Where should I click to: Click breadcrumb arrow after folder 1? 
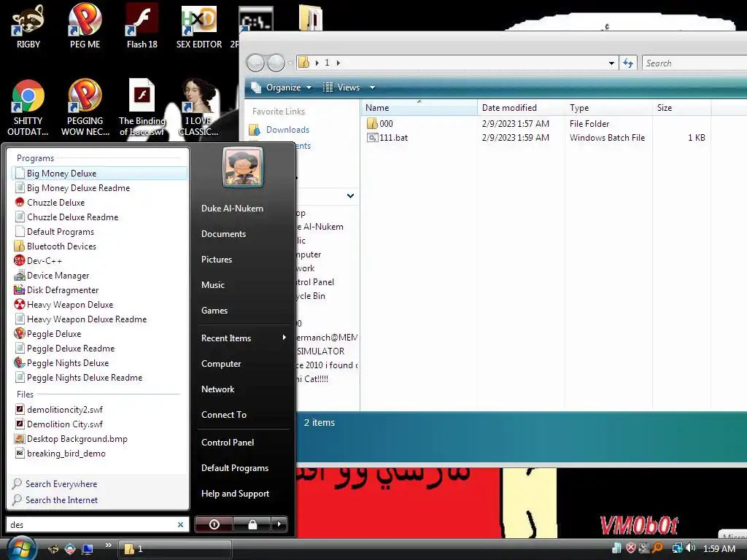338,63
